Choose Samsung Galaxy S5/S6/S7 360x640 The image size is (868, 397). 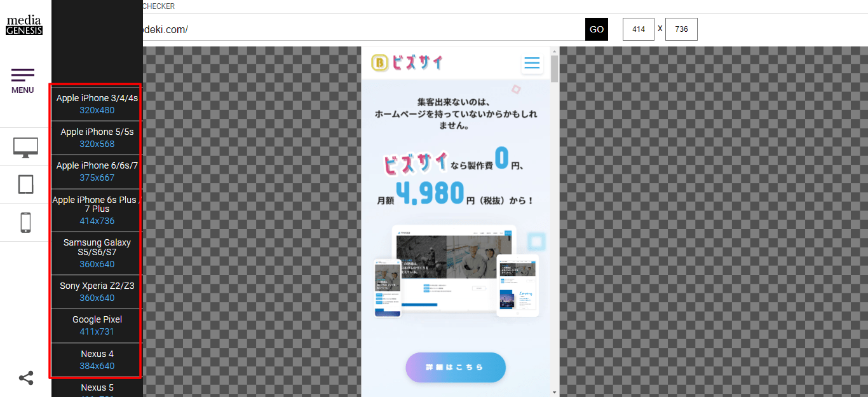97,253
